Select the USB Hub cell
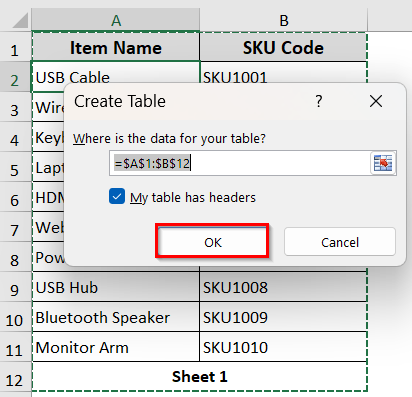The image size is (412, 397). [116, 287]
